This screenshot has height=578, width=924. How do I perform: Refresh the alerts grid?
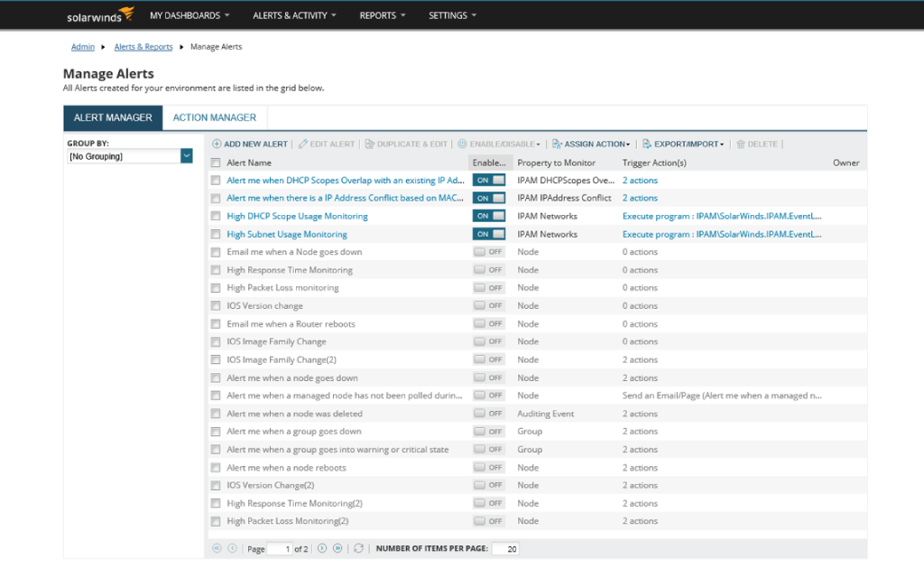358,548
